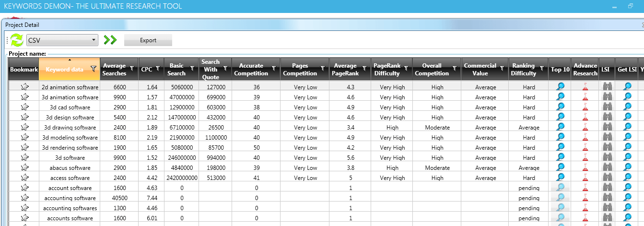Toggle bookmark star for accounts software
The width and height of the screenshot is (644, 226).
(x=24, y=218)
